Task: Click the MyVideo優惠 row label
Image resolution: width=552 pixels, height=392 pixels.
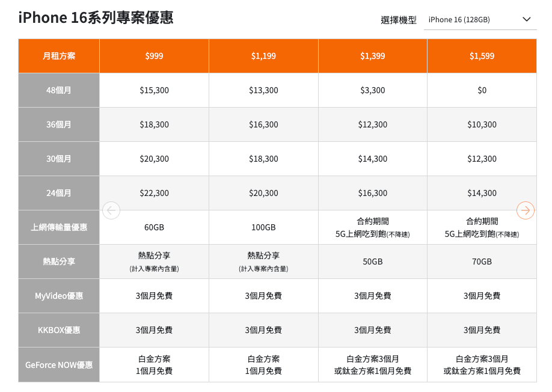Action: (59, 296)
